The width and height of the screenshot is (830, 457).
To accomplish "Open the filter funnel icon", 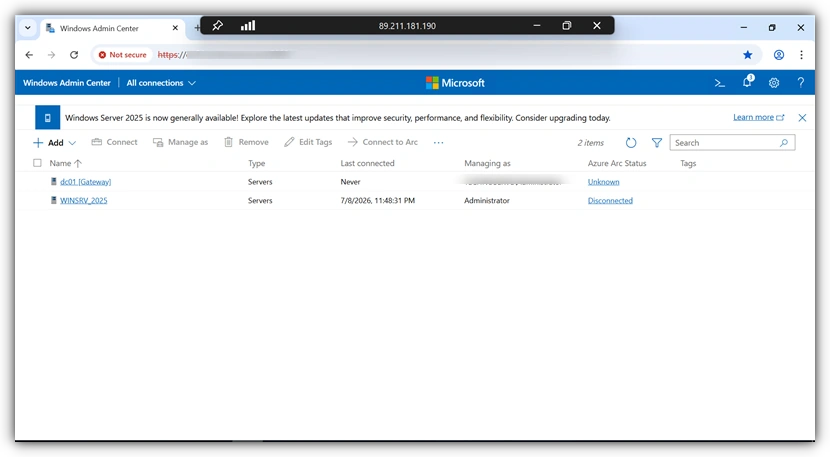I will [x=656, y=142].
